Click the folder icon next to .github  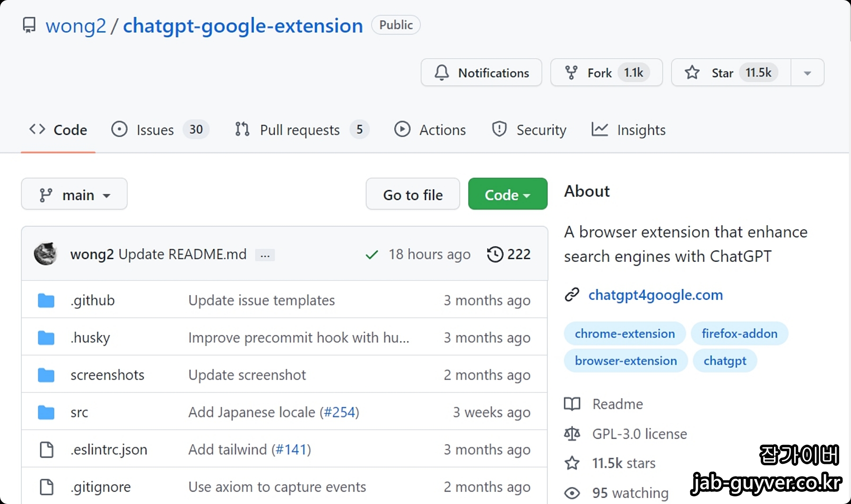pyautogui.click(x=46, y=300)
